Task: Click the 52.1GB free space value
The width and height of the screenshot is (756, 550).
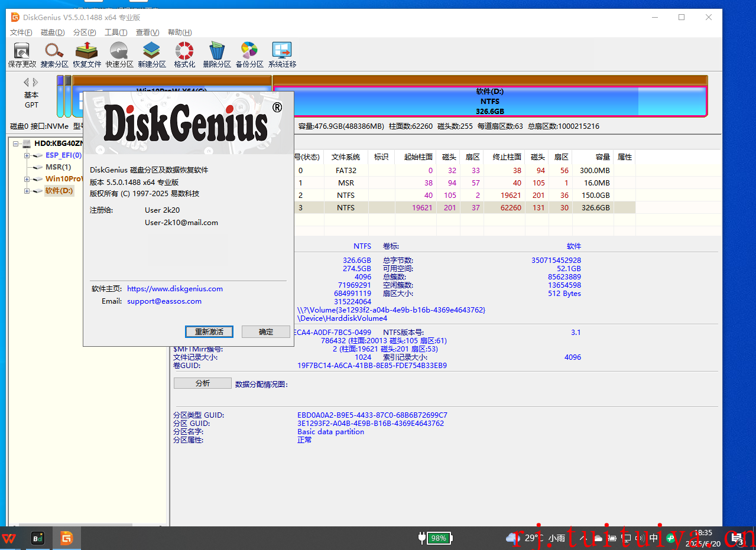Action: [568, 269]
